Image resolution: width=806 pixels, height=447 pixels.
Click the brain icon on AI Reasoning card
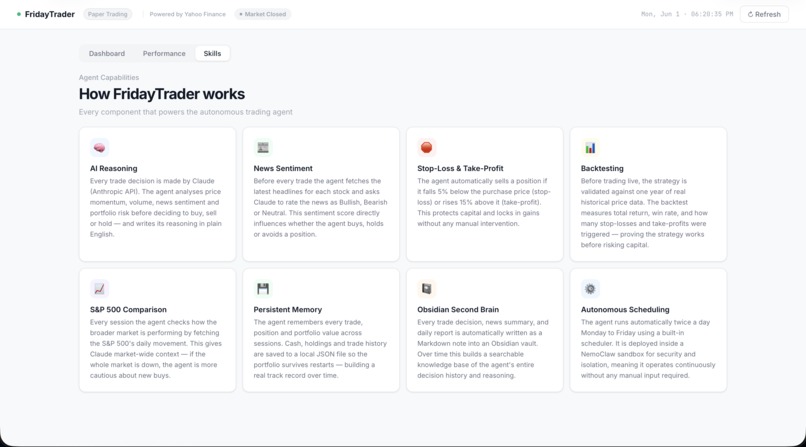coord(99,147)
